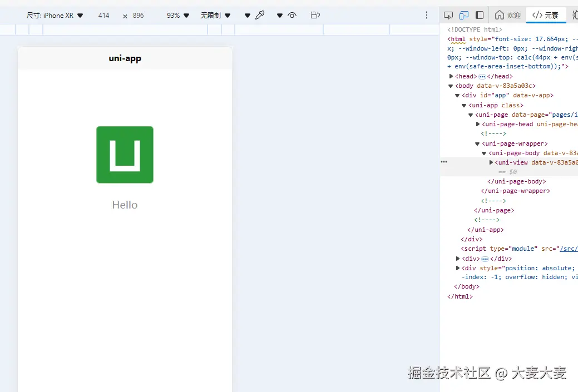Open the three-dot more options menu

427,15
